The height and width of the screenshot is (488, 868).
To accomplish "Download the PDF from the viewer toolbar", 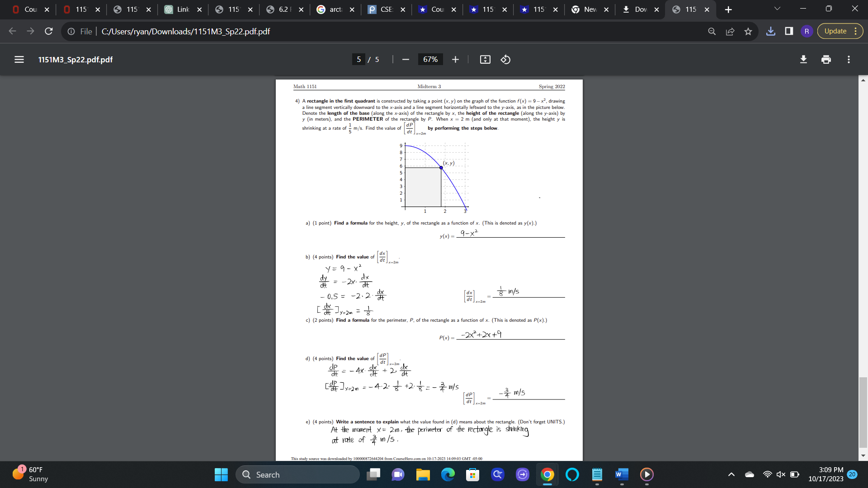I will [803, 59].
